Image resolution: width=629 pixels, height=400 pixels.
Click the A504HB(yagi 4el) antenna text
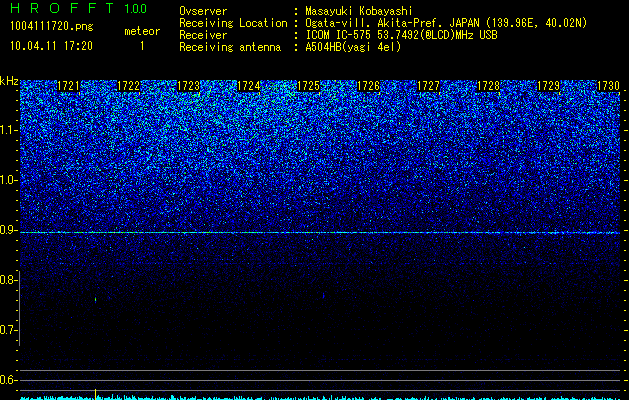[x=353, y=47]
